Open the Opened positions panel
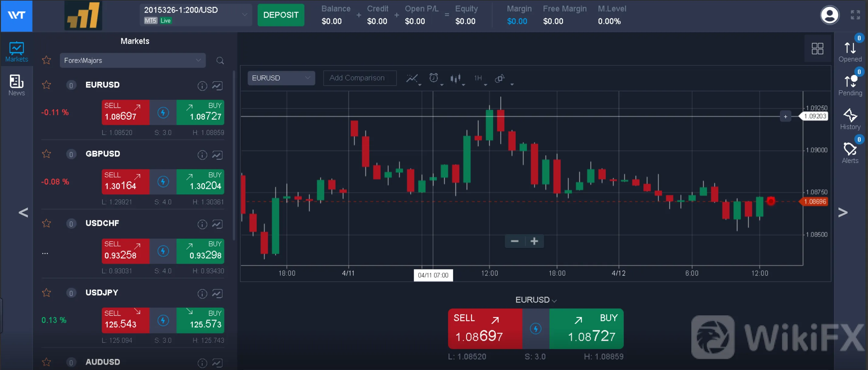 point(850,52)
